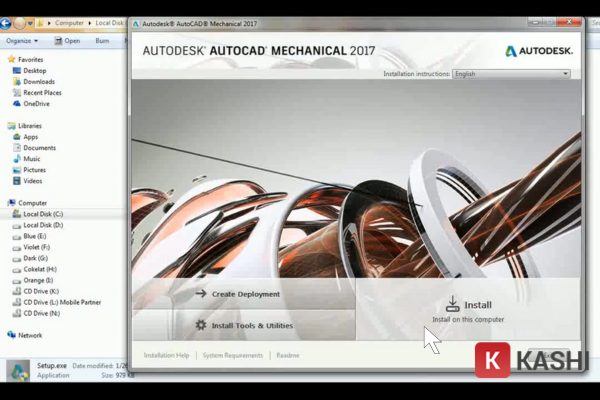This screenshot has height=400, width=600.
Task: Click Burn in the Explorer toolbar
Action: [101, 41]
